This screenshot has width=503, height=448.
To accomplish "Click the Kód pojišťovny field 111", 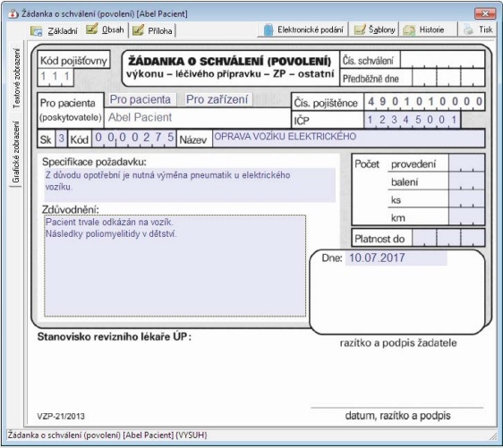I will (x=55, y=77).
